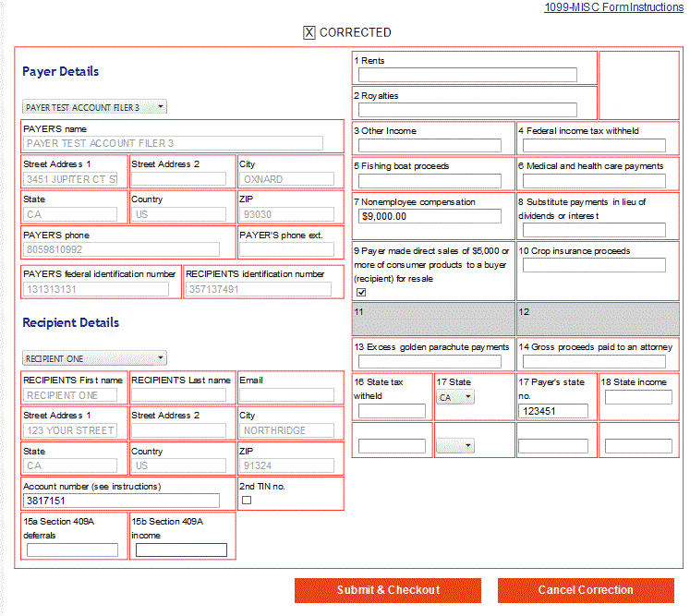Open the empty second-row state dropdown

(x=455, y=446)
